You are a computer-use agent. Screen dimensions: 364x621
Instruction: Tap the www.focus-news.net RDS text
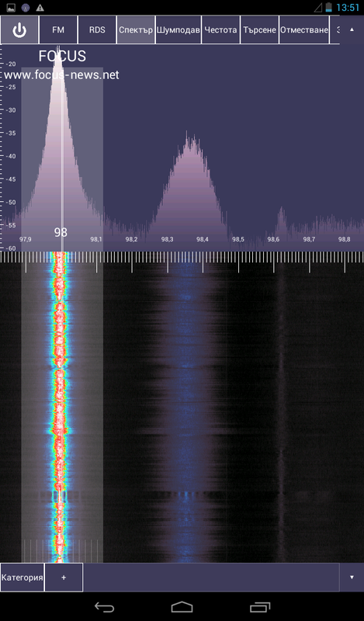[x=61, y=75]
